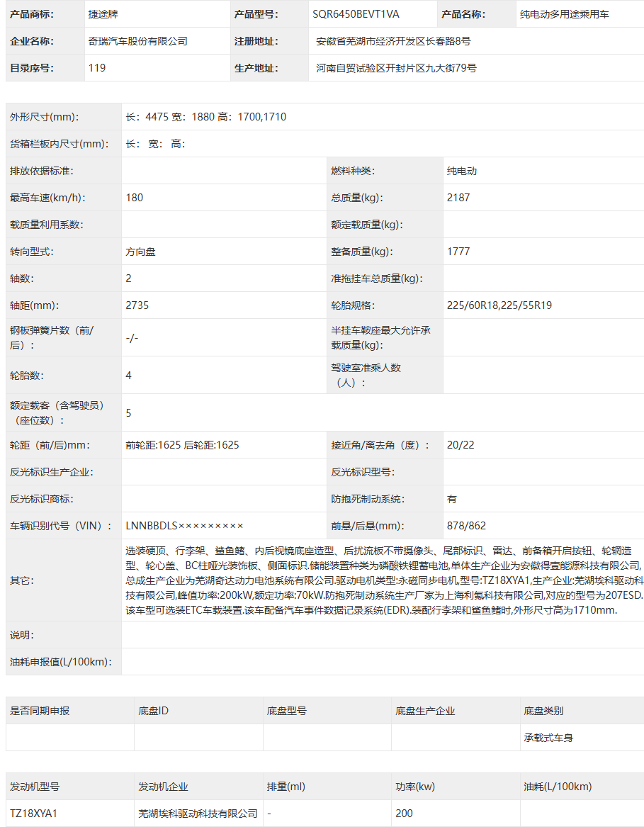Click company name 奇瑞汽车股份有限公司
The width and height of the screenshot is (644, 827).
click(x=137, y=41)
